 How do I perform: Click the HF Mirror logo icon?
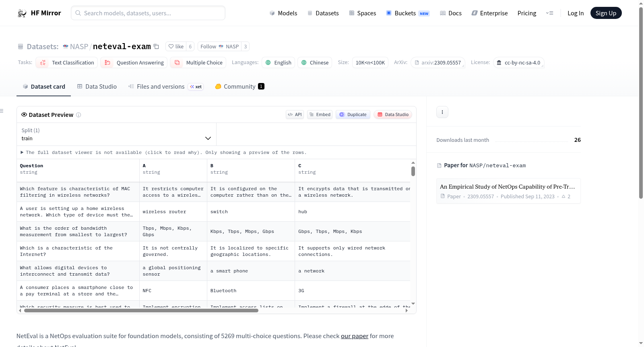pos(22,13)
